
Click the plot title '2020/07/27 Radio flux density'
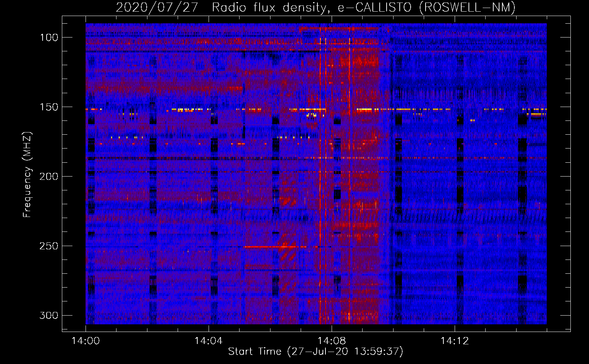tap(316, 7)
